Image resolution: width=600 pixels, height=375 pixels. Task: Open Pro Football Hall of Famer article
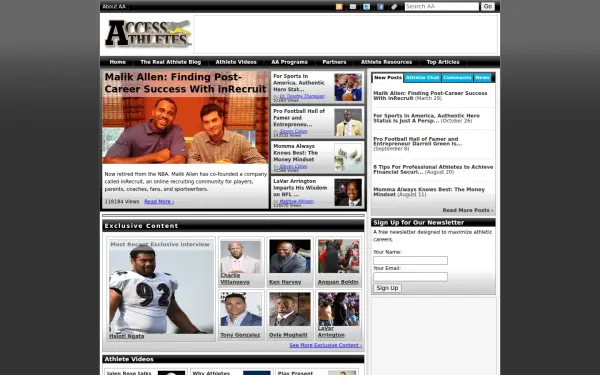(299, 118)
